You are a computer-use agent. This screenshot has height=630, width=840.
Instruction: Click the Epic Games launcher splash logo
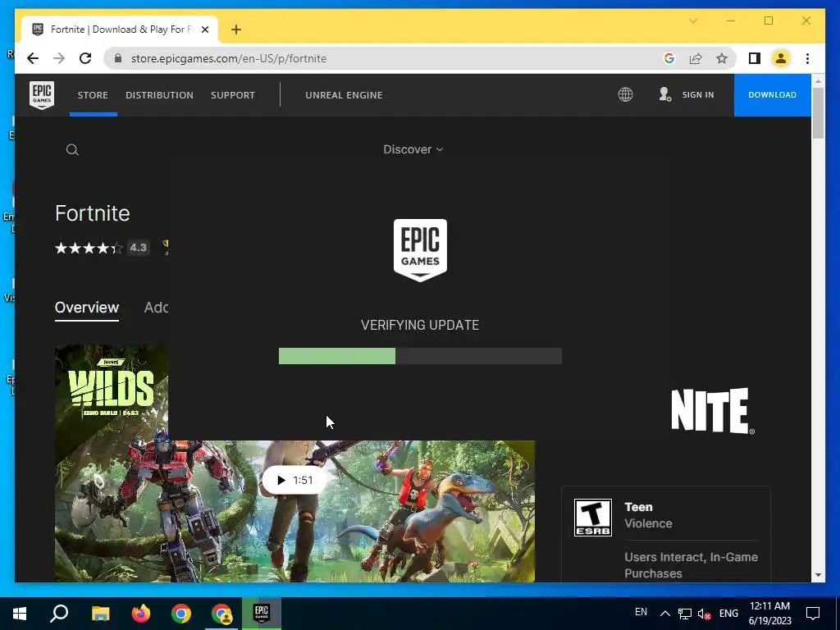pyautogui.click(x=420, y=250)
